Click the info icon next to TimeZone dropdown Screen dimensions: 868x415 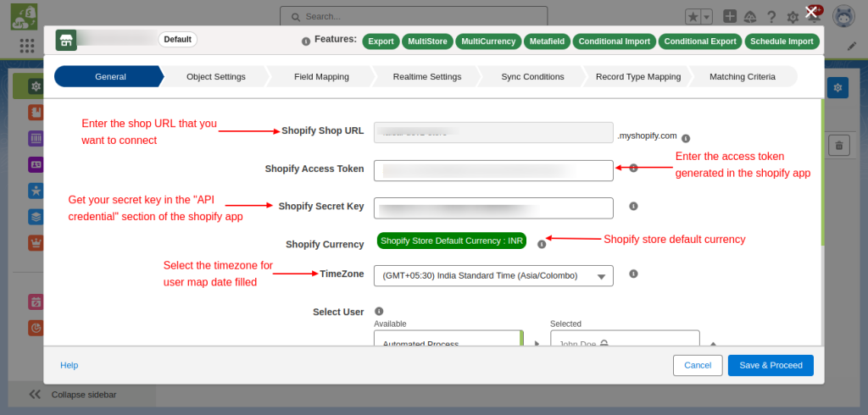point(633,274)
